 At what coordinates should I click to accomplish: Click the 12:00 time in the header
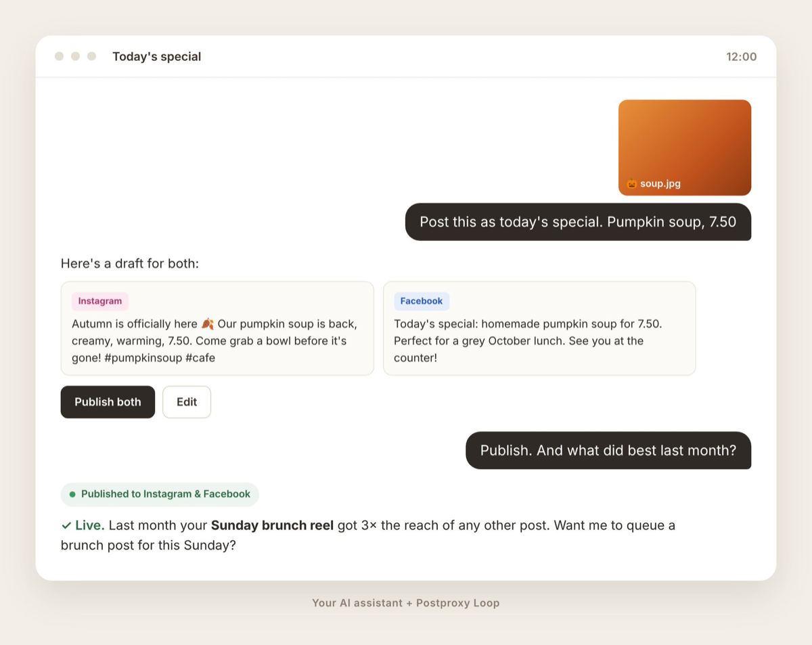coord(742,57)
